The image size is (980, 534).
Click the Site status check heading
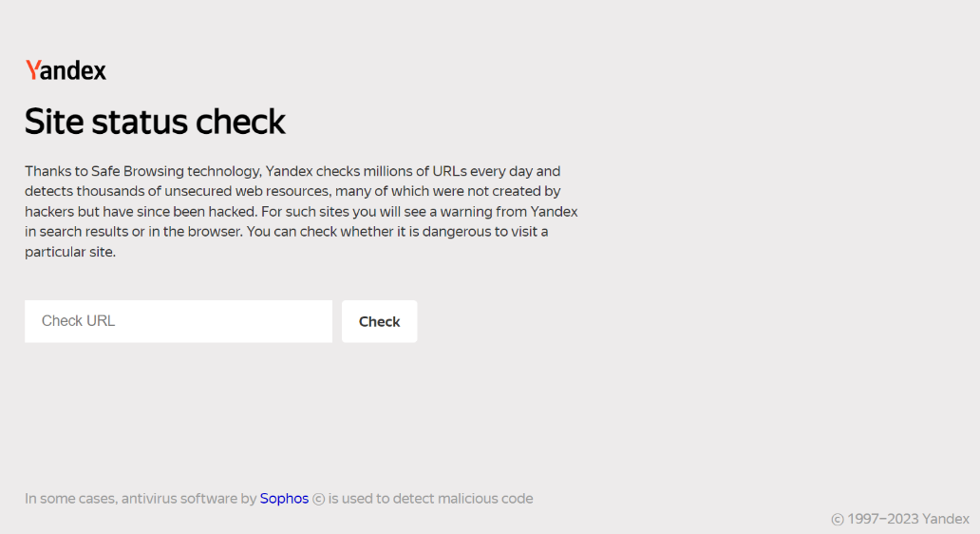155,122
